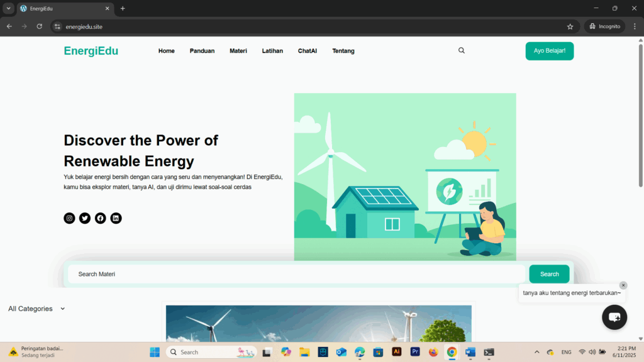Open the Wi-Fi network tray icon
Image resolution: width=644 pixels, height=362 pixels.
pyautogui.click(x=582, y=352)
